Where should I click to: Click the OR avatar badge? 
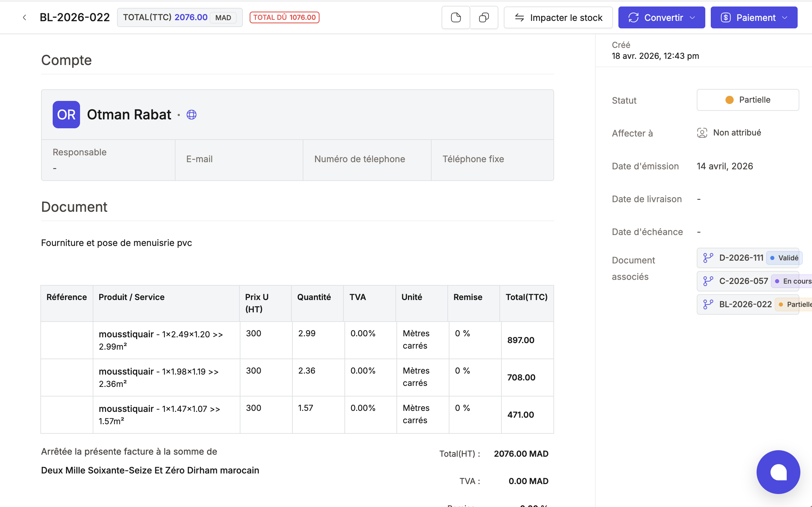click(66, 115)
